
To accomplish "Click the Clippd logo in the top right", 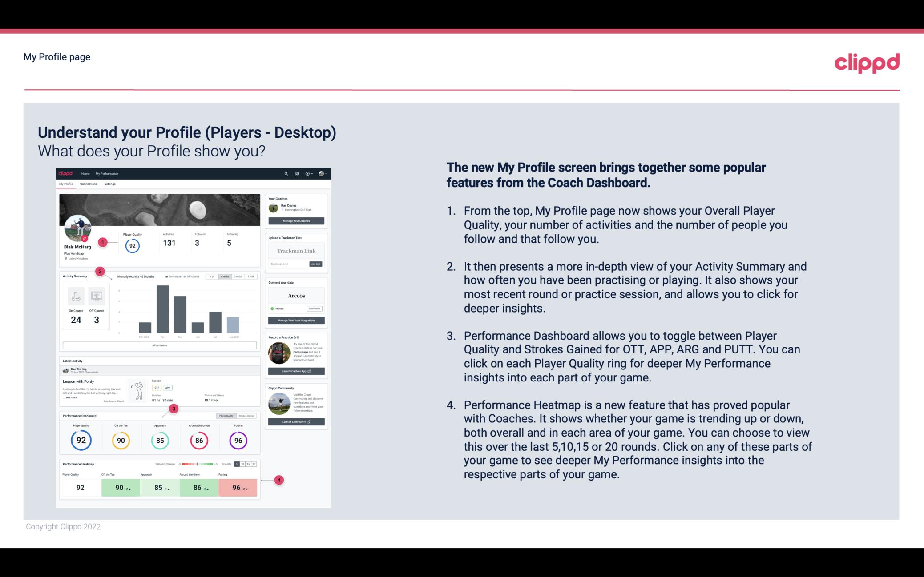I will [867, 62].
